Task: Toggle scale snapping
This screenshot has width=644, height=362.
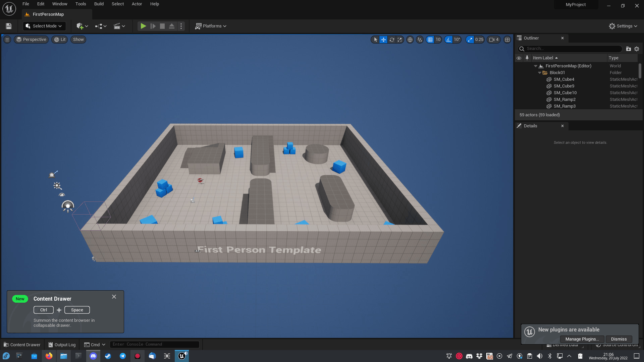Action: 470,40
